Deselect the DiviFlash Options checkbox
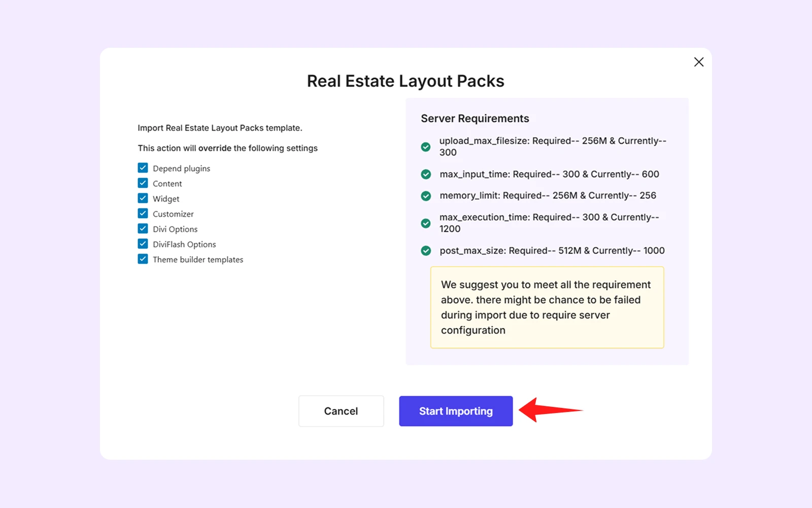Viewport: 812px width, 508px height. 143,244
